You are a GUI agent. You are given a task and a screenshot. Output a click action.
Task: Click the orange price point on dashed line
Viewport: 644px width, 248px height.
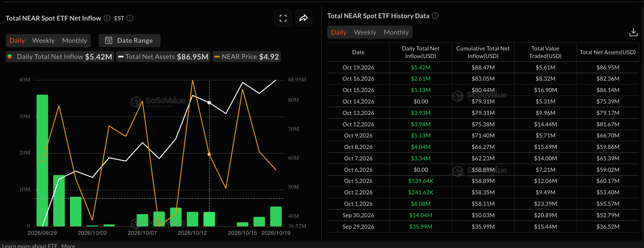[x=209, y=154]
